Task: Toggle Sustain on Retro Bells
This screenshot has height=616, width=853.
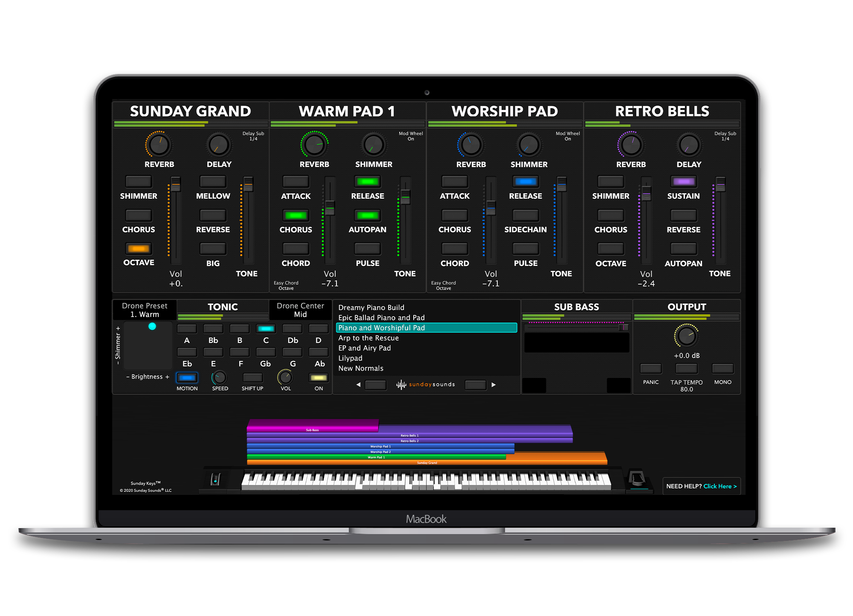Action: pyautogui.click(x=683, y=182)
